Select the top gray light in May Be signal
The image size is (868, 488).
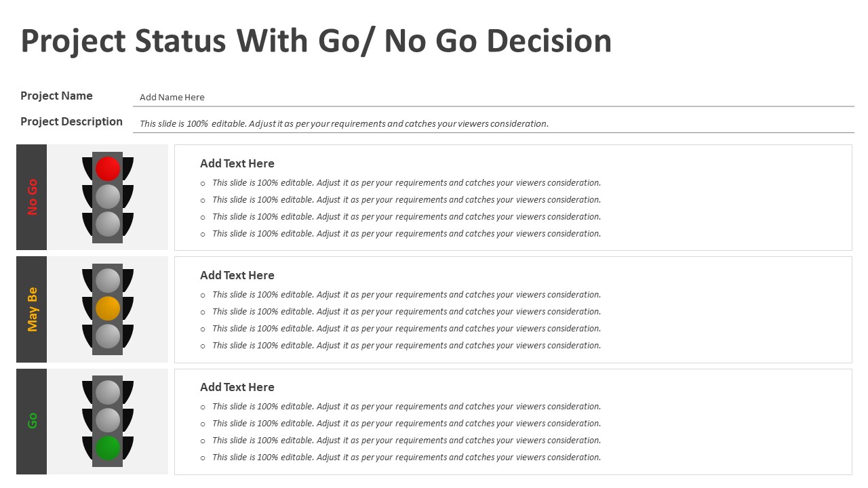pyautogui.click(x=108, y=281)
